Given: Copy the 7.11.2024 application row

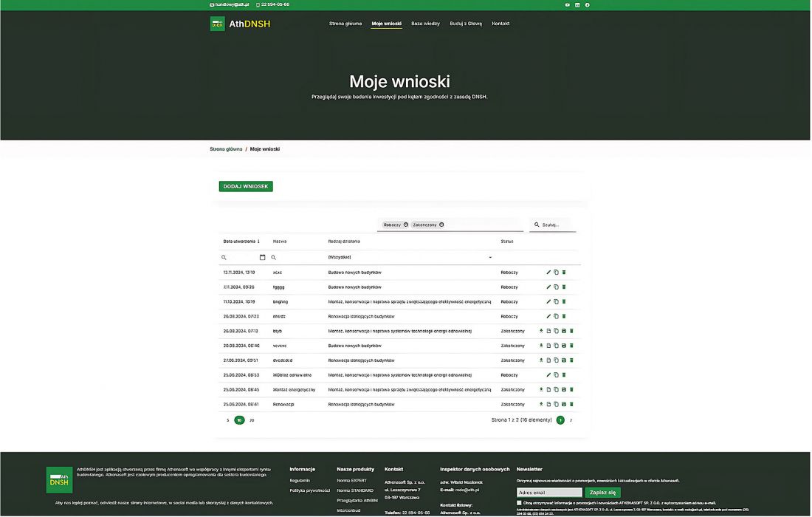Looking at the screenshot, I should [556, 287].
